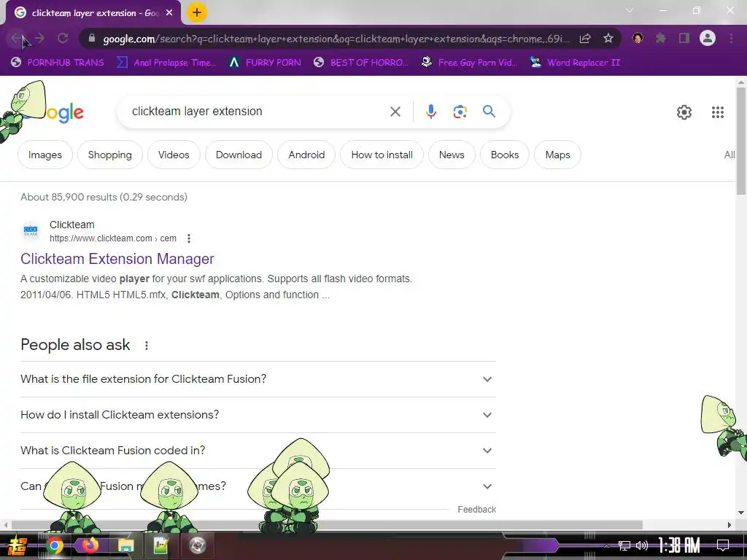Expand How do I install Clickteam extensions

258,415
